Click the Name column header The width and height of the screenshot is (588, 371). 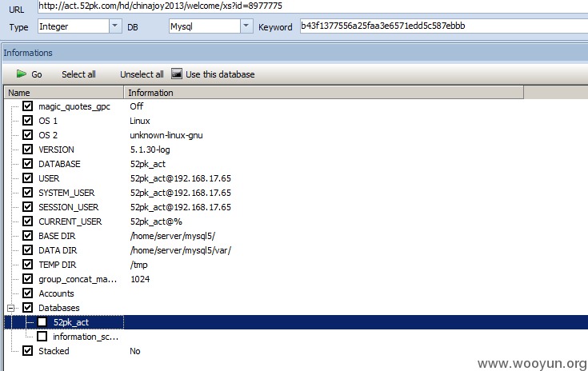[64, 93]
